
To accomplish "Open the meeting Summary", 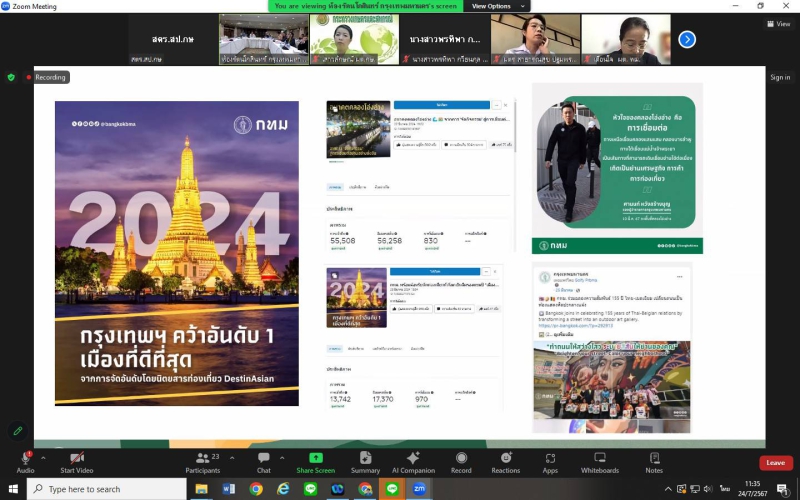I will [365, 459].
